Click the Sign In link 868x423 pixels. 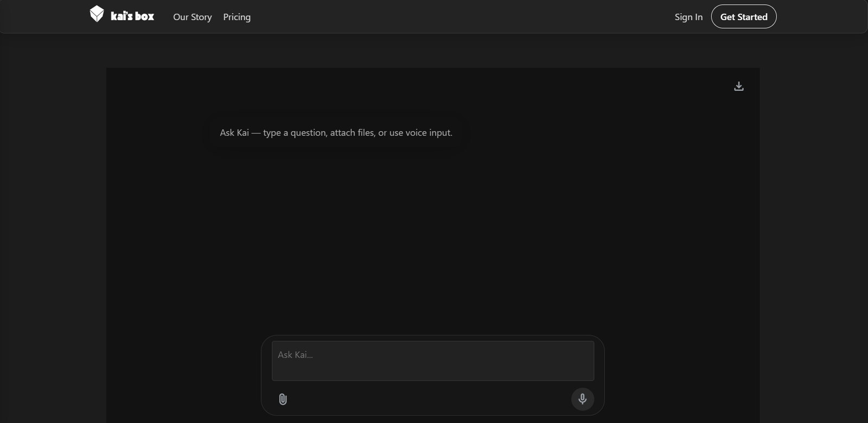[x=688, y=17]
